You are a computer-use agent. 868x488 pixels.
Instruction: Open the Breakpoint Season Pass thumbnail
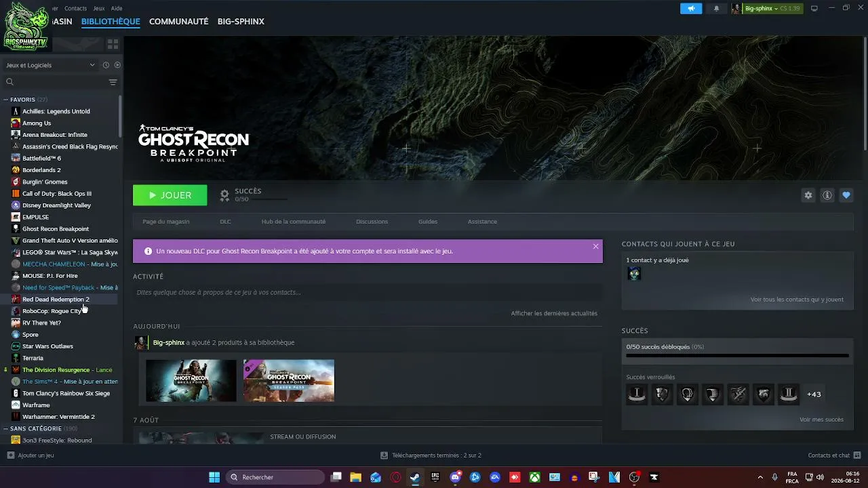(289, 381)
